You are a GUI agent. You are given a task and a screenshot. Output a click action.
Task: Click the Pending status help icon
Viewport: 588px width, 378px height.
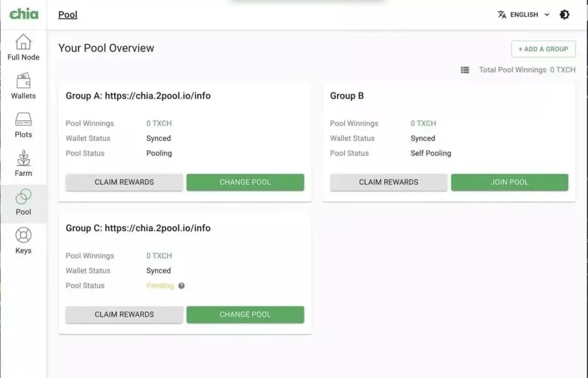point(181,286)
